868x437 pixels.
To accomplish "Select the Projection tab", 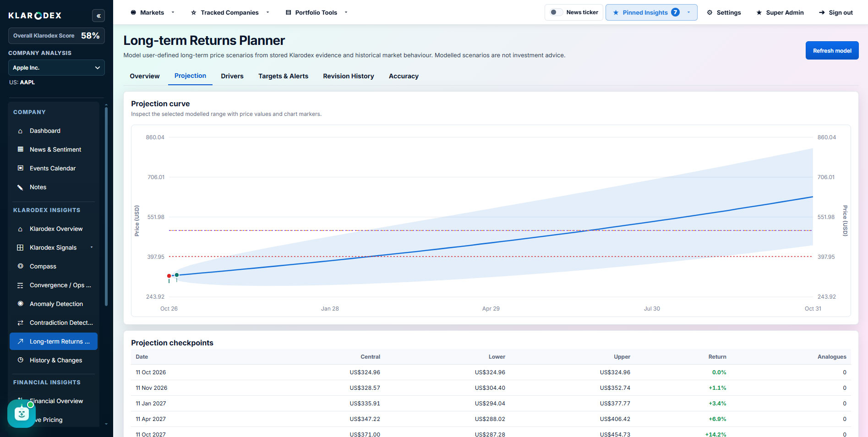I will click(x=190, y=76).
